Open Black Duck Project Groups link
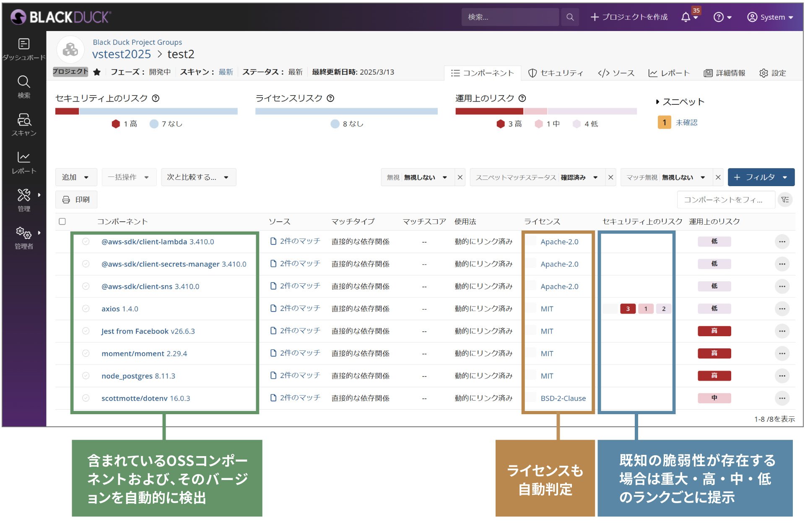The height and width of the screenshot is (532, 805). point(138,42)
